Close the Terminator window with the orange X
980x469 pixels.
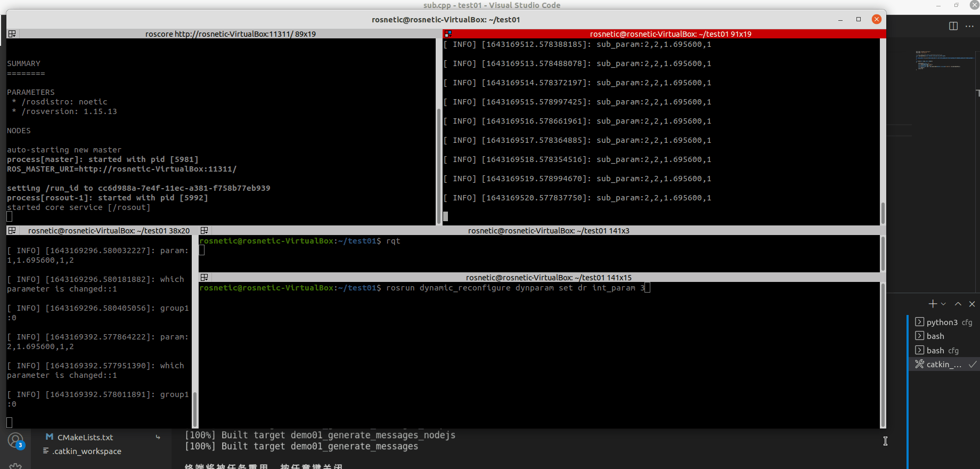coord(877,19)
